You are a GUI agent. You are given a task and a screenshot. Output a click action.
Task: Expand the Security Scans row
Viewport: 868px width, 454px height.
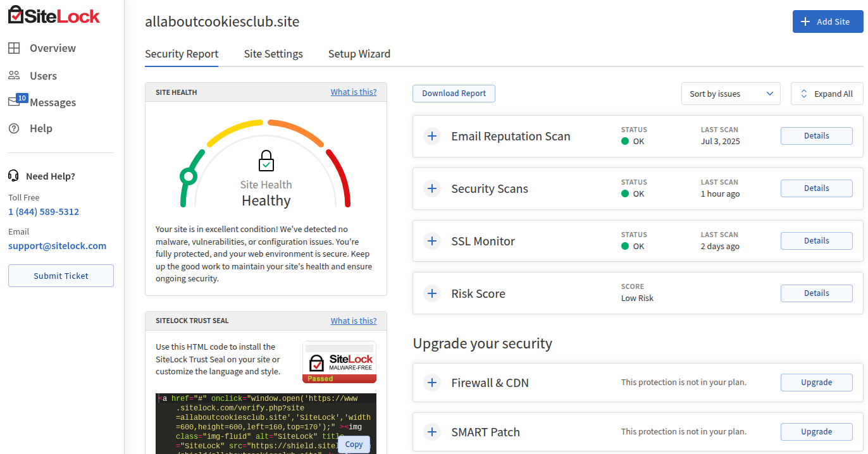click(432, 188)
